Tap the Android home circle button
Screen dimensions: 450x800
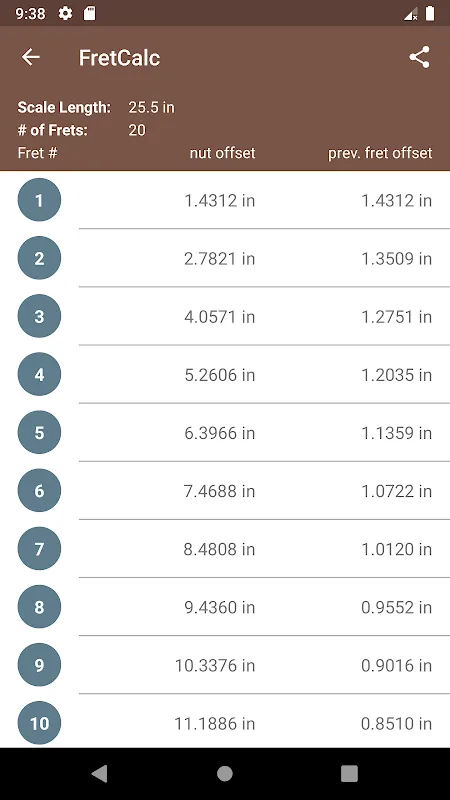[x=225, y=774]
